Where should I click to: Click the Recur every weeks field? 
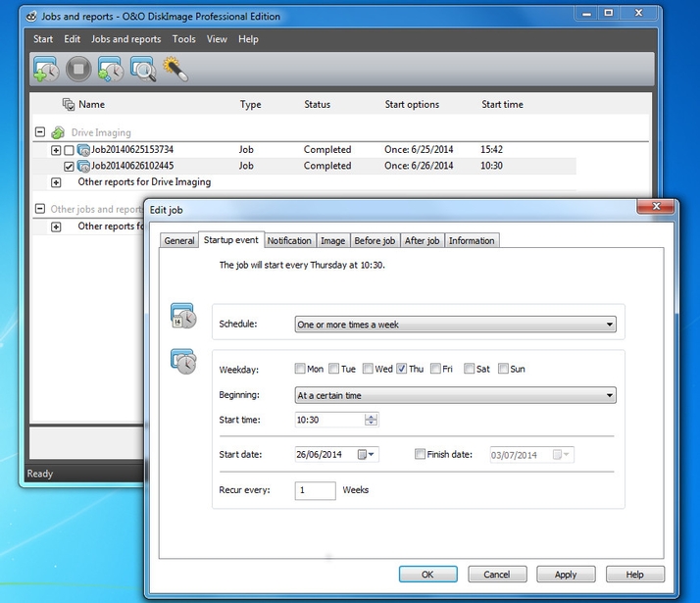click(315, 490)
